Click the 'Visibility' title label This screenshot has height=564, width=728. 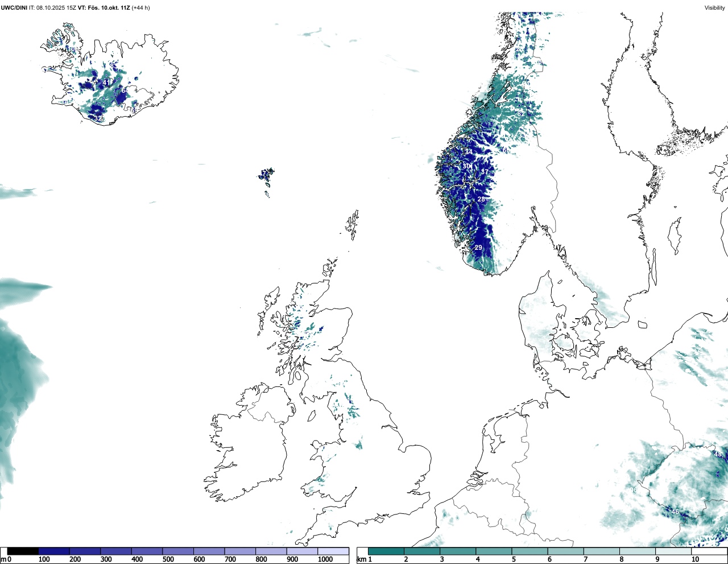point(714,8)
